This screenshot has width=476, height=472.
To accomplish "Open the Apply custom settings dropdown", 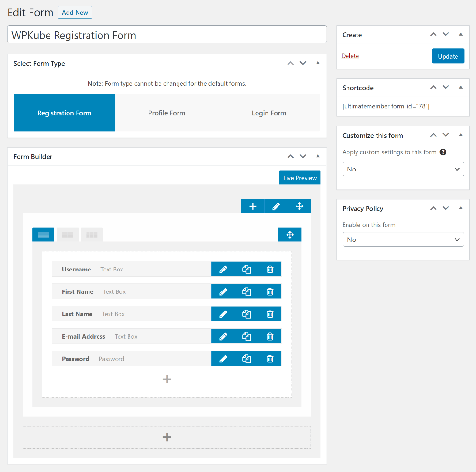I will (403, 170).
